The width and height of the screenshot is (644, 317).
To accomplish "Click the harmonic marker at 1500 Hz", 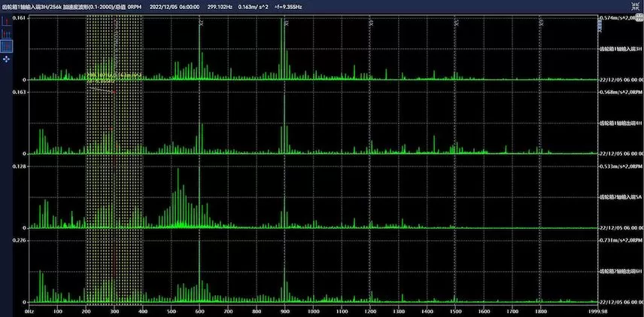I will [456, 23].
